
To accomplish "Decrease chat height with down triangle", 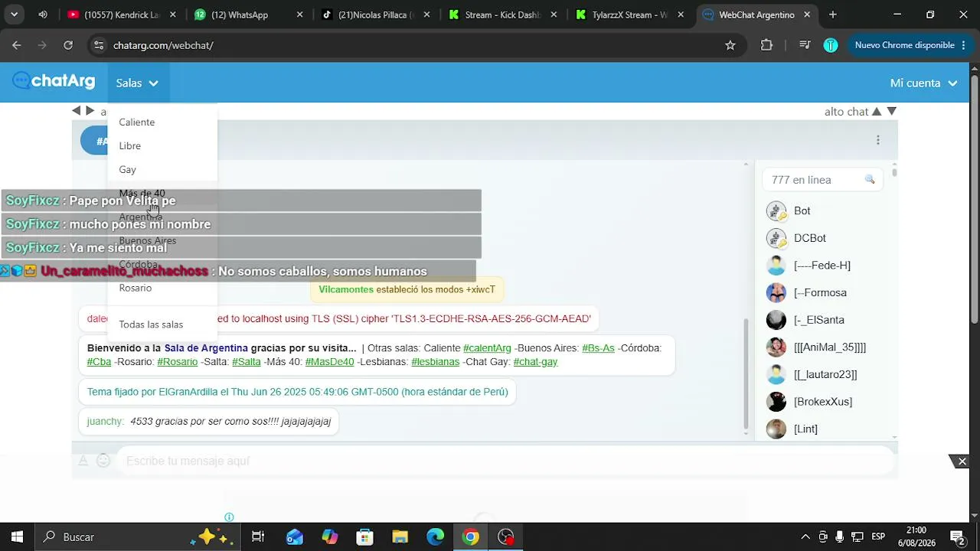I will click(x=891, y=112).
